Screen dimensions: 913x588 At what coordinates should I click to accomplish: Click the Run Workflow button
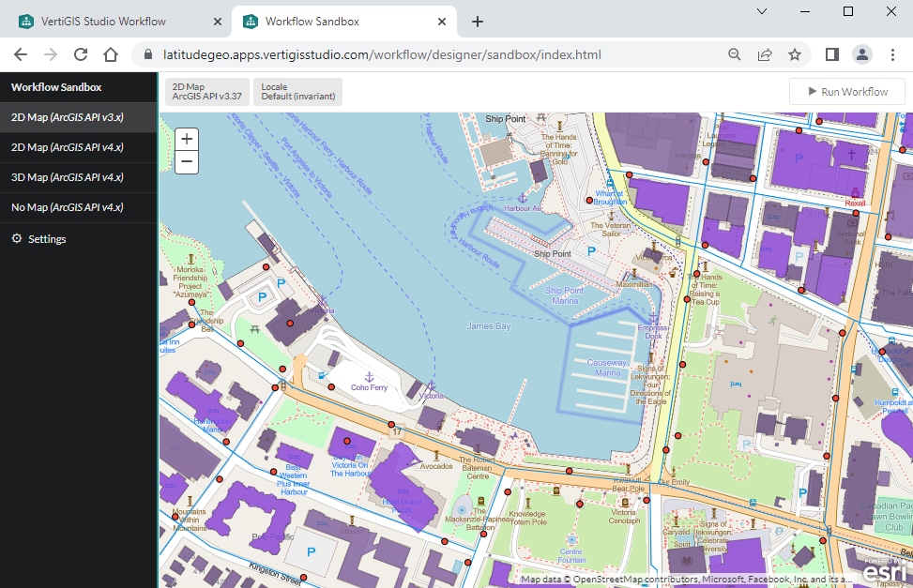coord(846,92)
